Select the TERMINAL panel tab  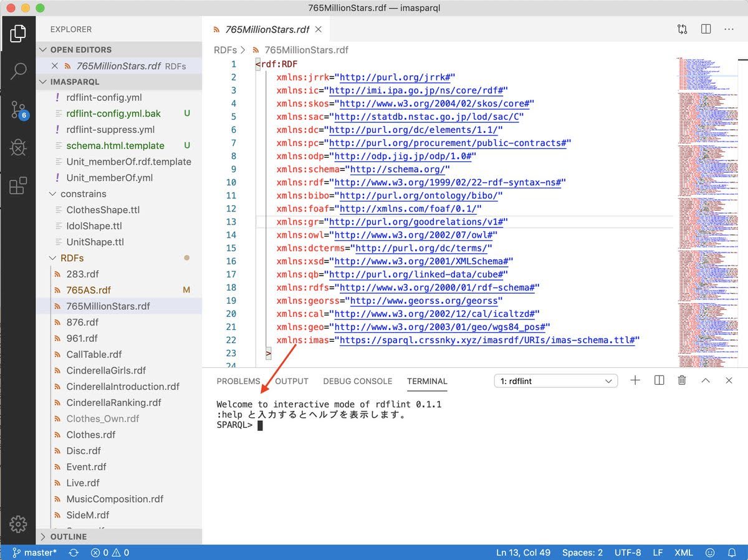click(x=427, y=381)
